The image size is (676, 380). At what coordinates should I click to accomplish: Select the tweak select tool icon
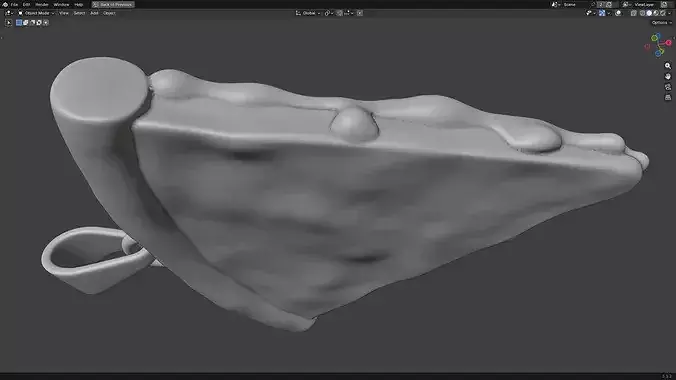click(x=8, y=22)
